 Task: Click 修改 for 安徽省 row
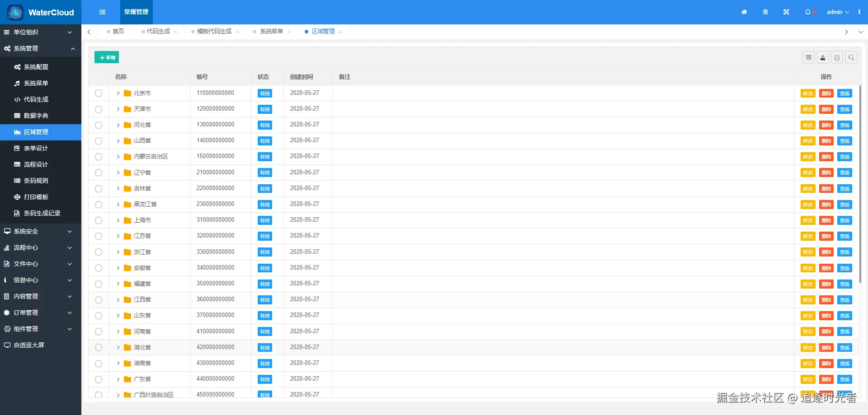(x=808, y=268)
